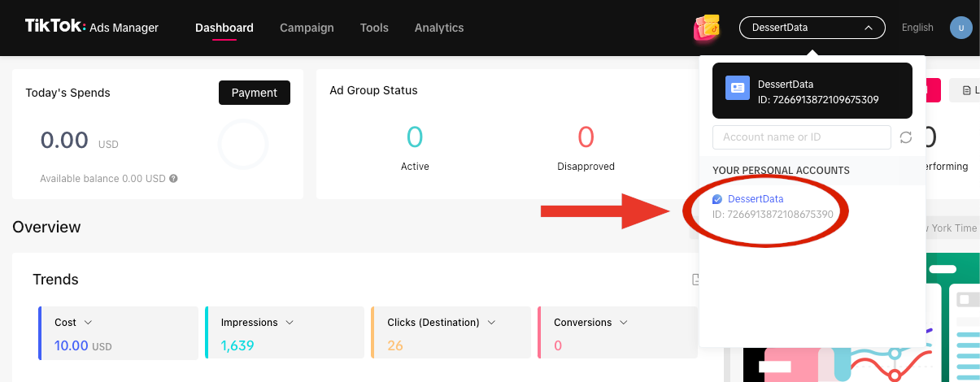Viewport: 980px width, 382px height.
Task: Click the verified check icon next to DessertData
Action: tap(717, 199)
